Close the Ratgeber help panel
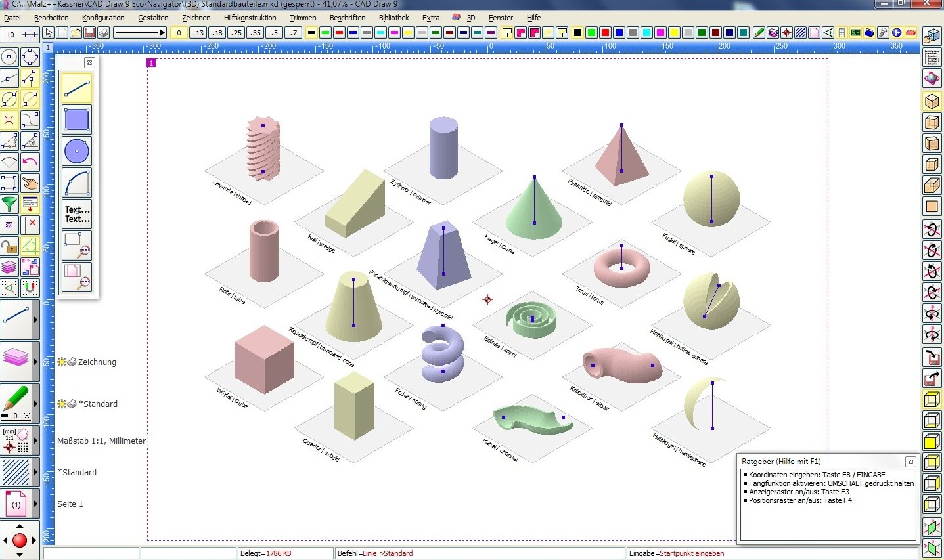 (x=910, y=462)
